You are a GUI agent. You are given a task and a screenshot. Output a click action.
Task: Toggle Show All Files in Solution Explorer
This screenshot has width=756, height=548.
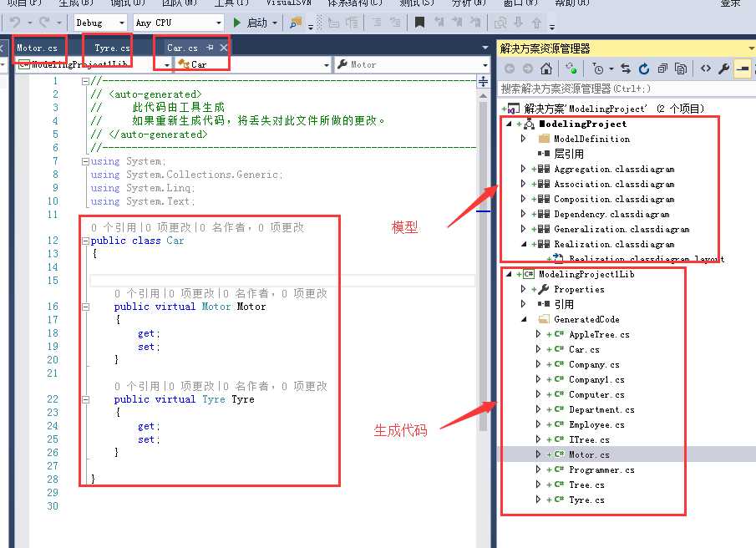pos(681,69)
